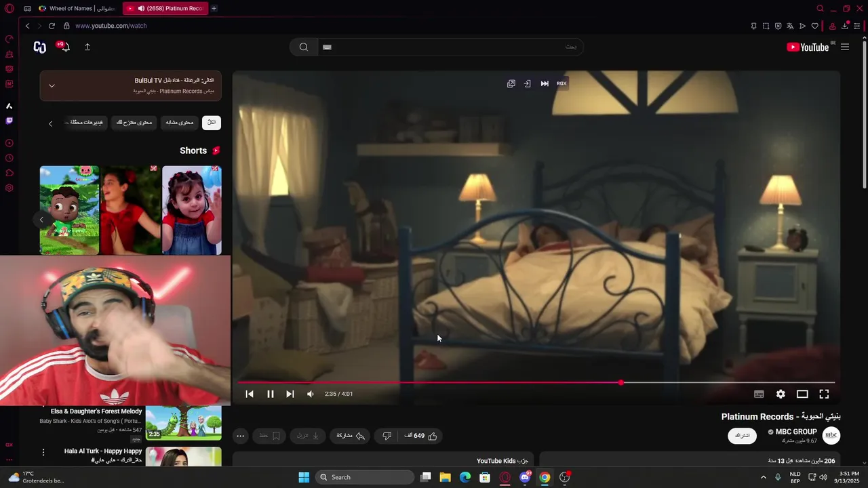Open the MBC GROUP channel link
This screenshot has height=488, width=868.
(795, 432)
